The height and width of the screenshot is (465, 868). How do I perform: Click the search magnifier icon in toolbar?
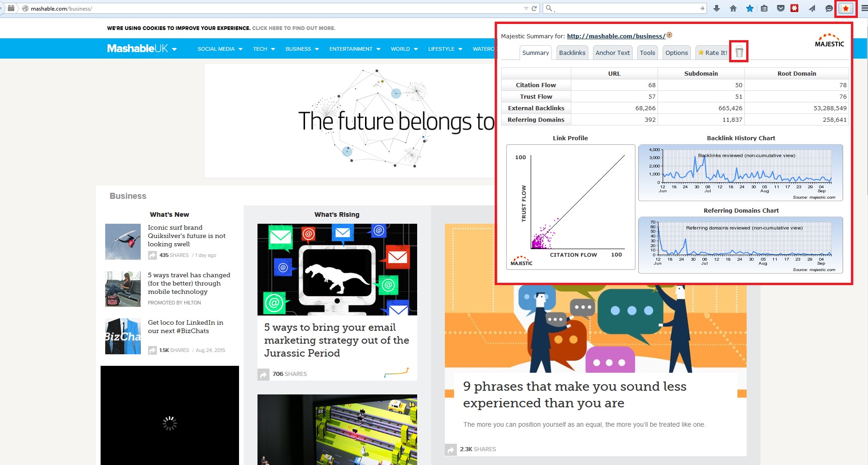549,8
